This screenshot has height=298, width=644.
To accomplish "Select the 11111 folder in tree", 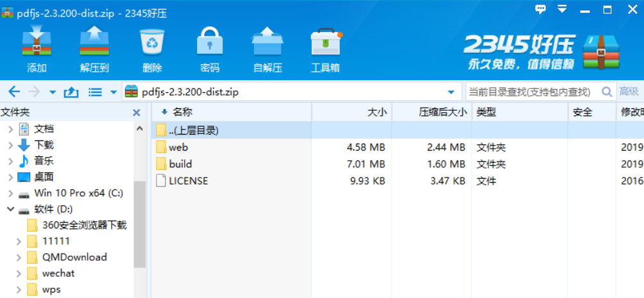I will [x=56, y=241].
